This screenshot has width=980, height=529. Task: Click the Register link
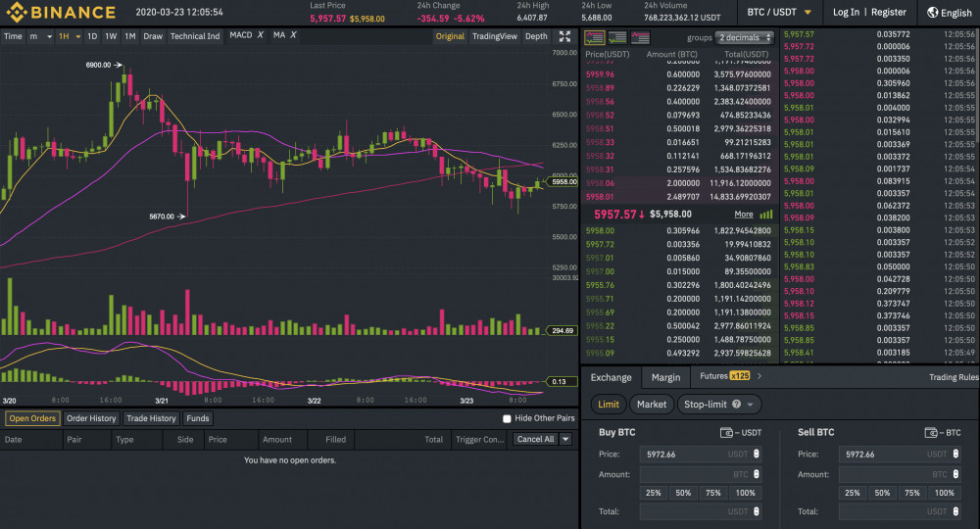[888, 12]
